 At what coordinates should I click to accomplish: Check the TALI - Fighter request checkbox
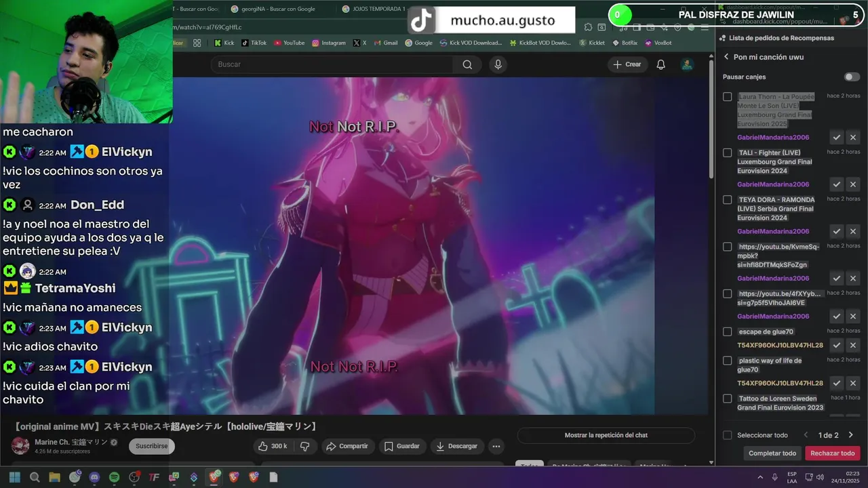(727, 153)
